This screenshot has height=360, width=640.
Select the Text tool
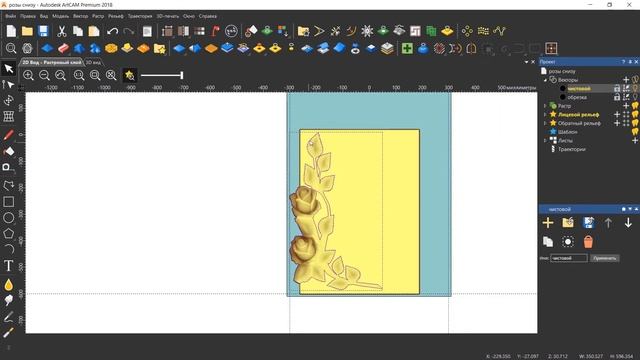[8, 266]
